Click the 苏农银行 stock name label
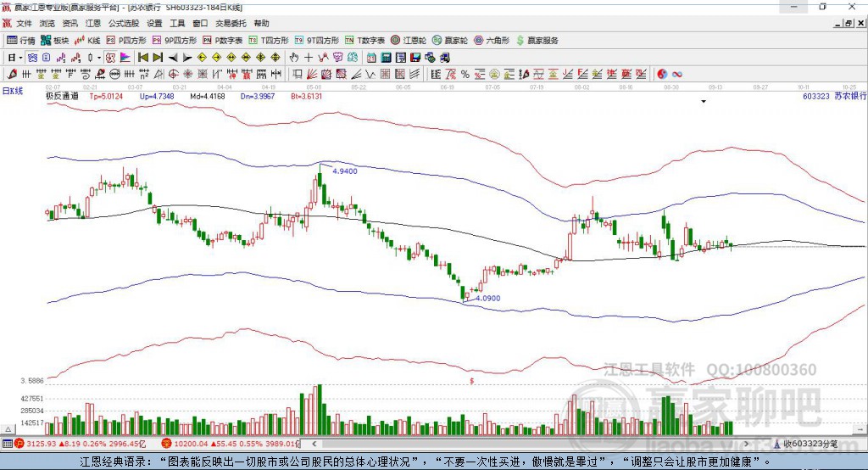Viewport: 868px width, 470px height. tap(849, 97)
